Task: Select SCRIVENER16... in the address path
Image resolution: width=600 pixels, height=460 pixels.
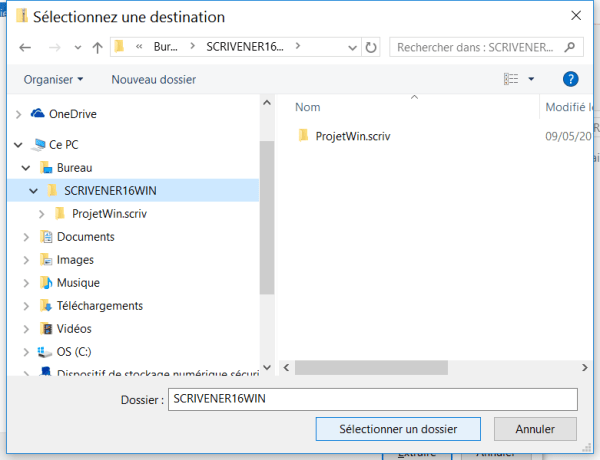Action: coord(245,47)
